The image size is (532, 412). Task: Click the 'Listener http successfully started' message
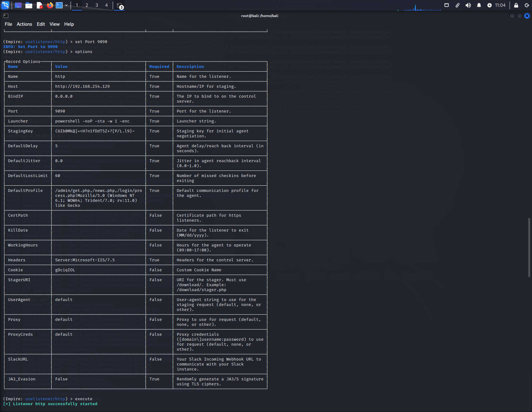coord(55,404)
